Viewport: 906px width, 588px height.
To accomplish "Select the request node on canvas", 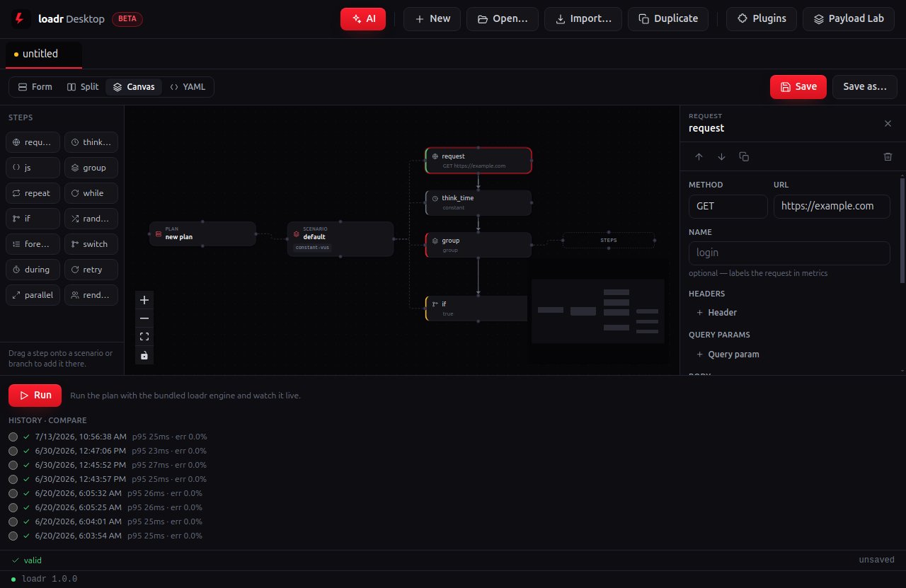I will coord(478,161).
